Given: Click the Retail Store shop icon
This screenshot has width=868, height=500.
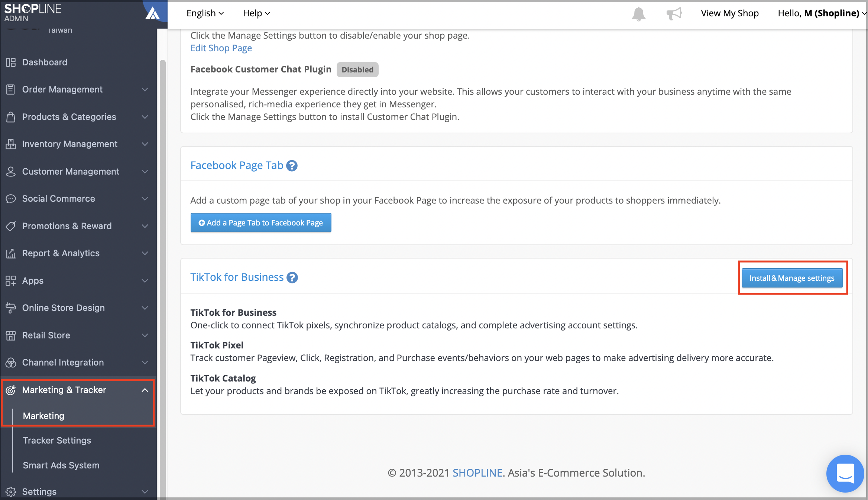Looking at the screenshot, I should tap(11, 335).
